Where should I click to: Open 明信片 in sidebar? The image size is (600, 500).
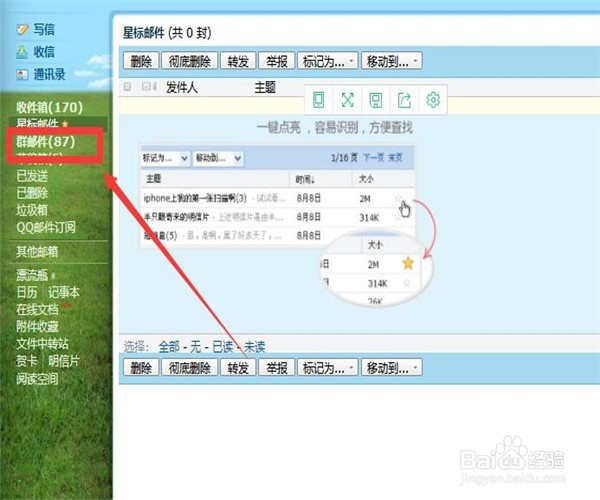[64, 361]
